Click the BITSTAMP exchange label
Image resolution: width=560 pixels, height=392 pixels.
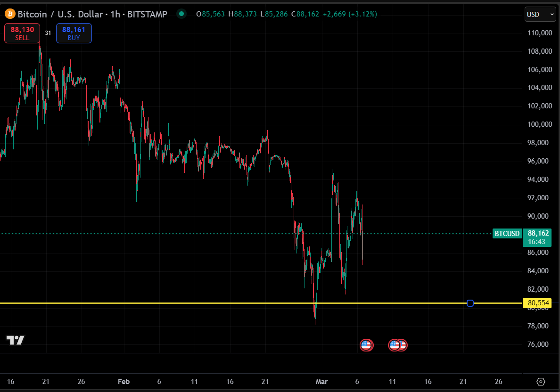[x=147, y=14]
